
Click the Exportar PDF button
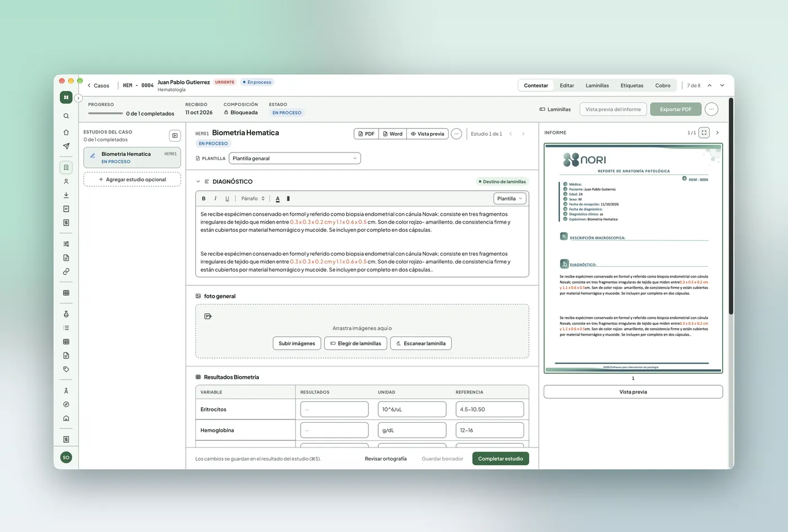point(675,109)
